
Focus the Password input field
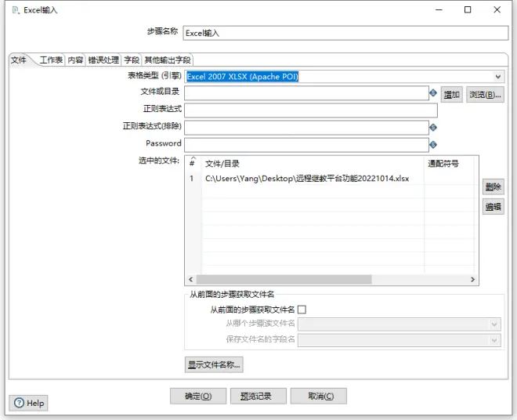[306, 145]
